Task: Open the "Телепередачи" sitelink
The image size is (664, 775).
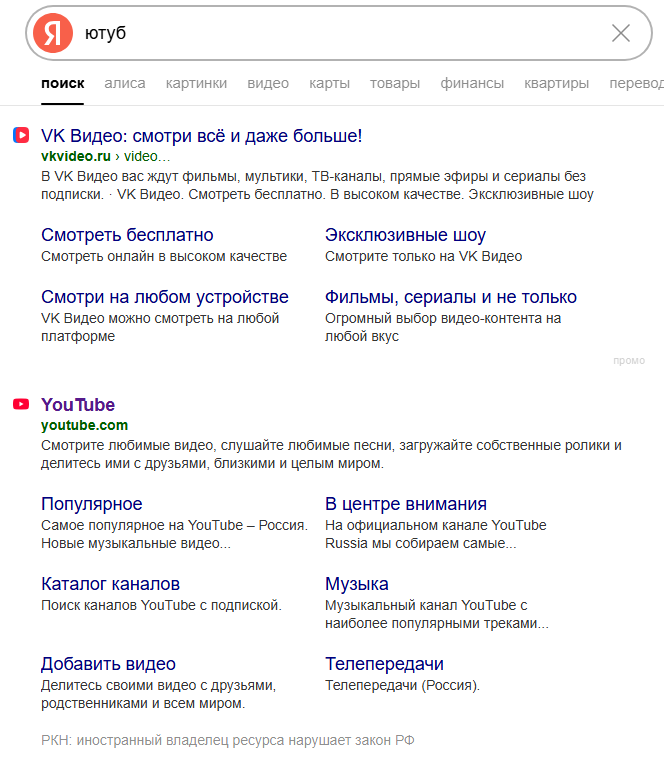Action: [384, 664]
